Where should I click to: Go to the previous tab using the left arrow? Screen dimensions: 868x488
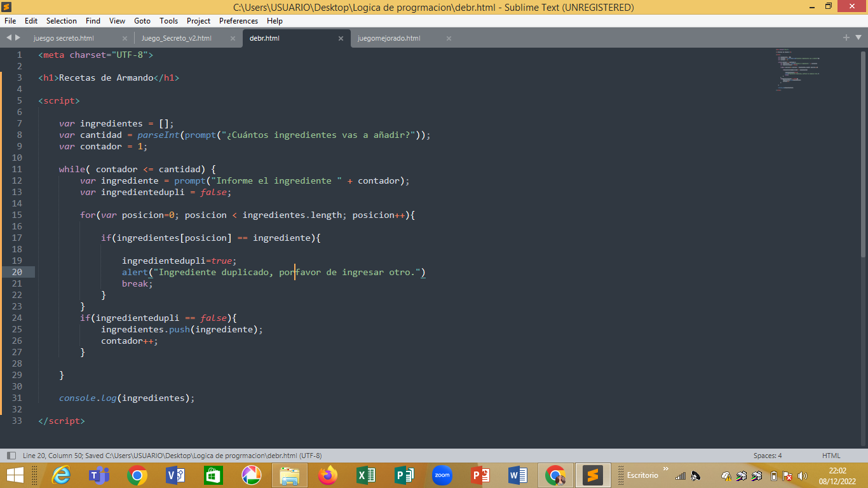[x=8, y=37]
